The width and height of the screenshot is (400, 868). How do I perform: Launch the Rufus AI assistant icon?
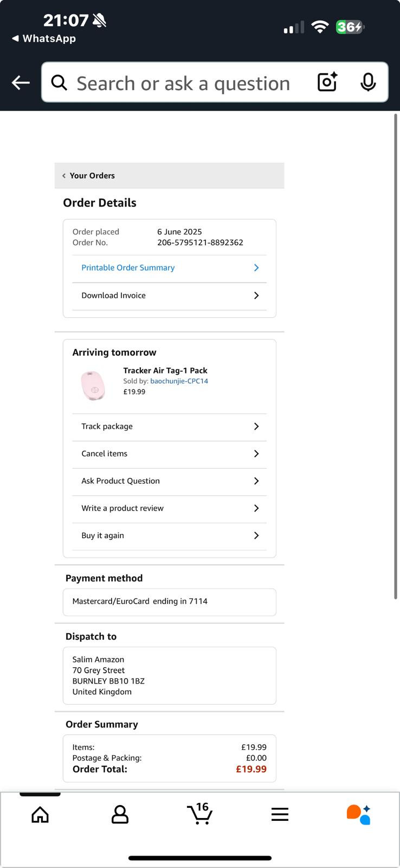(x=359, y=814)
